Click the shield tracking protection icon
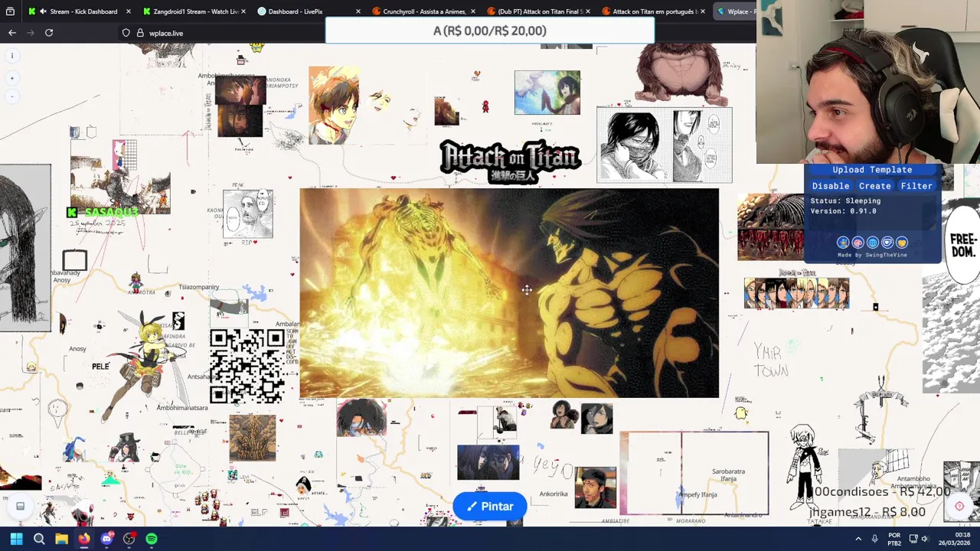The image size is (980, 551). click(x=126, y=33)
